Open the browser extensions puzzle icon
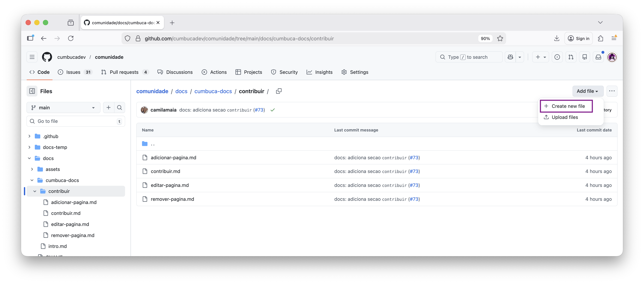This screenshot has width=644, height=284. [x=600, y=38]
